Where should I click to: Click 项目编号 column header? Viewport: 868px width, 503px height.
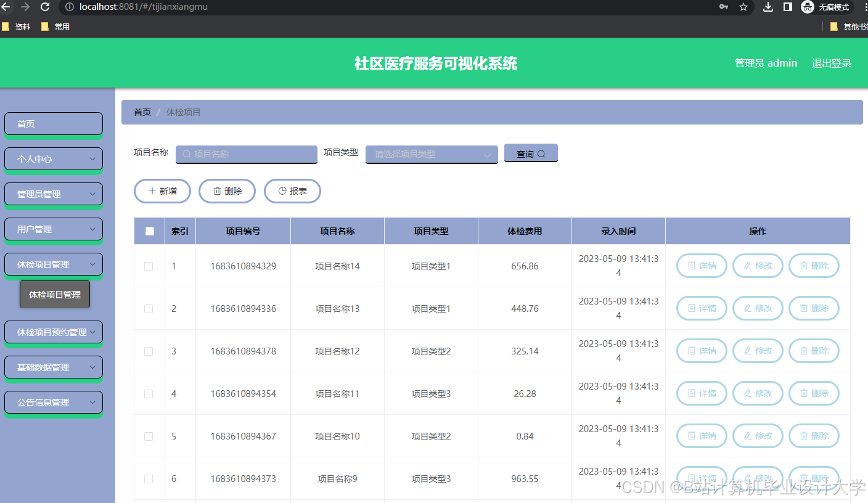click(243, 231)
